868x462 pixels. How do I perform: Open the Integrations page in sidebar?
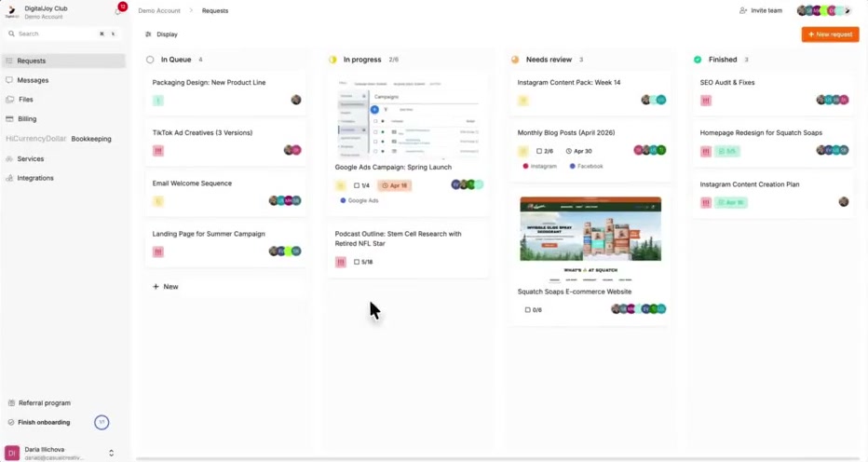tap(63, 179)
